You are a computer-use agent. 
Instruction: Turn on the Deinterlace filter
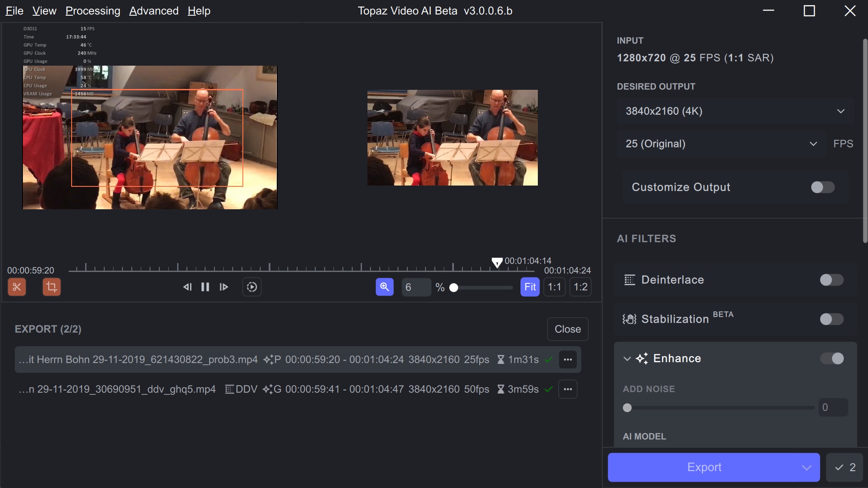click(831, 280)
